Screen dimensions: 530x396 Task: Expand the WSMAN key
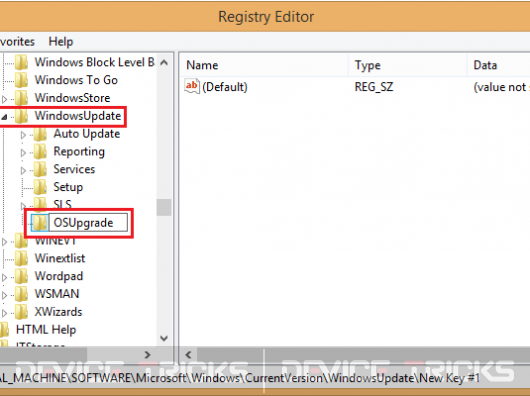[5, 295]
